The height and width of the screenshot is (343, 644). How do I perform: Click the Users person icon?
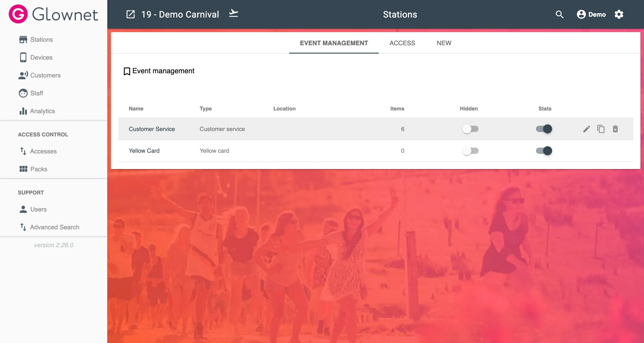(x=23, y=209)
